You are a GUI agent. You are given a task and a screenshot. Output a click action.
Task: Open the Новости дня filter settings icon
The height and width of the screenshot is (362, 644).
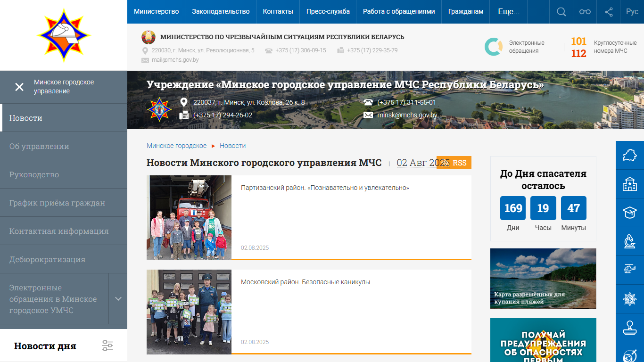(x=107, y=346)
